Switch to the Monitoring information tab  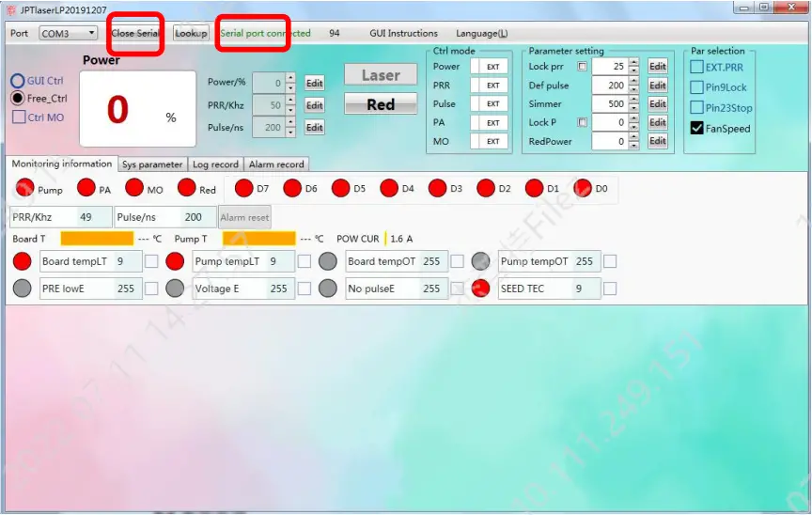(62, 164)
